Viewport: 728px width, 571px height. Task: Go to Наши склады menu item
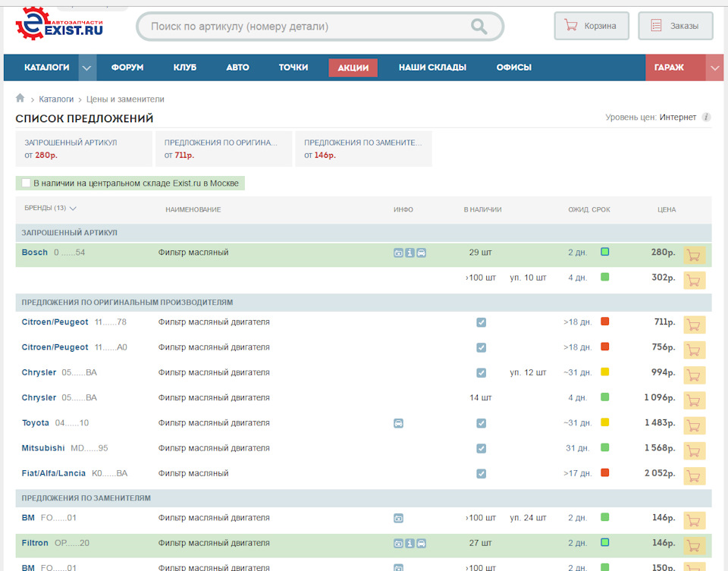pyautogui.click(x=432, y=67)
